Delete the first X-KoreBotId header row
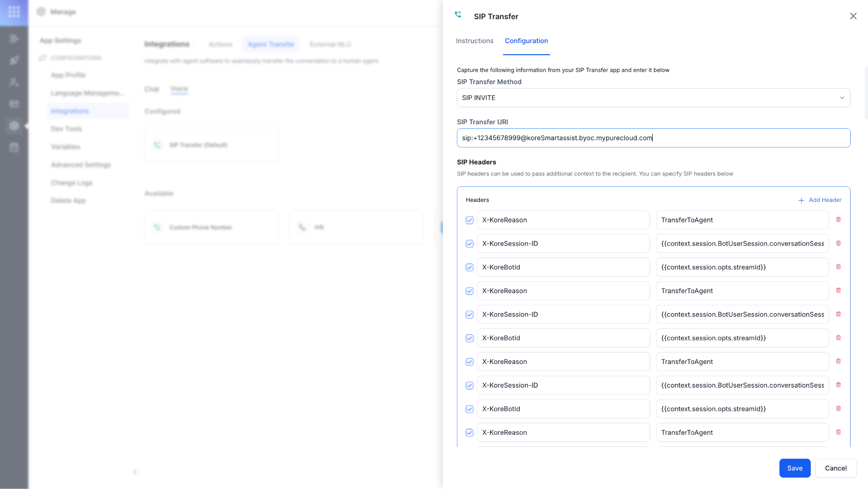The height and width of the screenshot is (489, 868). point(838,267)
